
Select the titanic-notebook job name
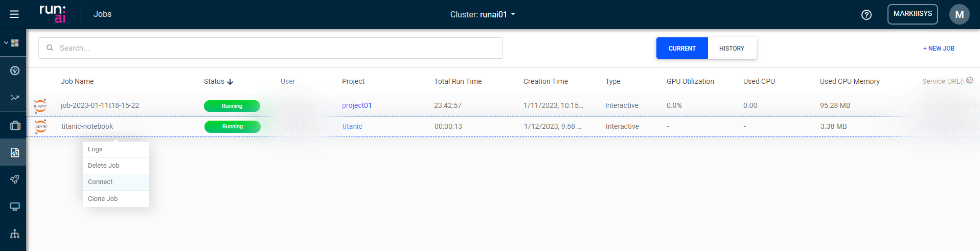coord(87,126)
